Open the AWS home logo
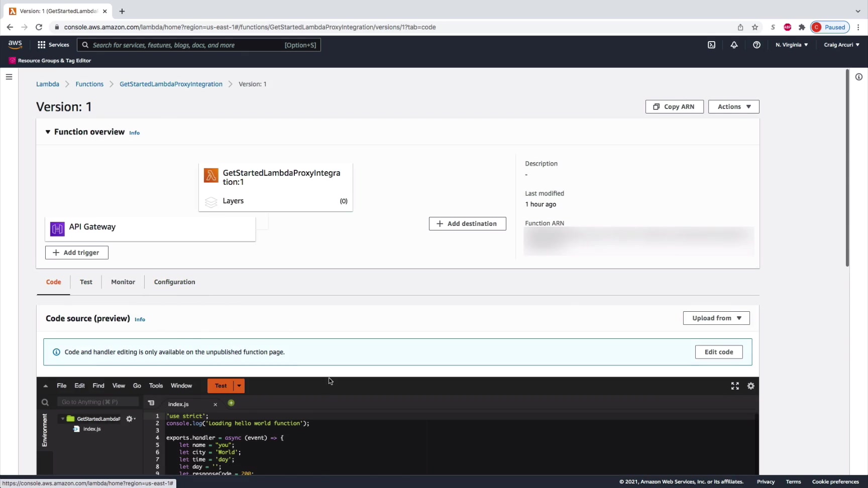 click(x=15, y=45)
